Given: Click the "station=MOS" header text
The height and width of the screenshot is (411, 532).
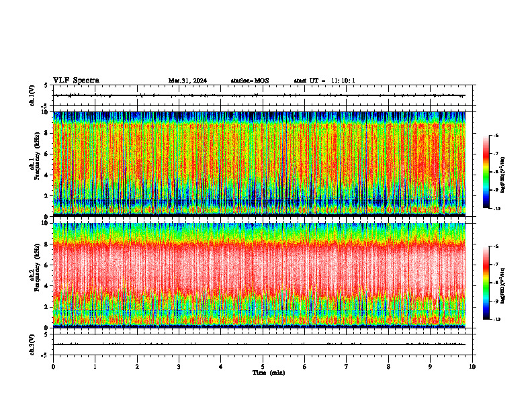Looking at the screenshot, I should (250, 81).
